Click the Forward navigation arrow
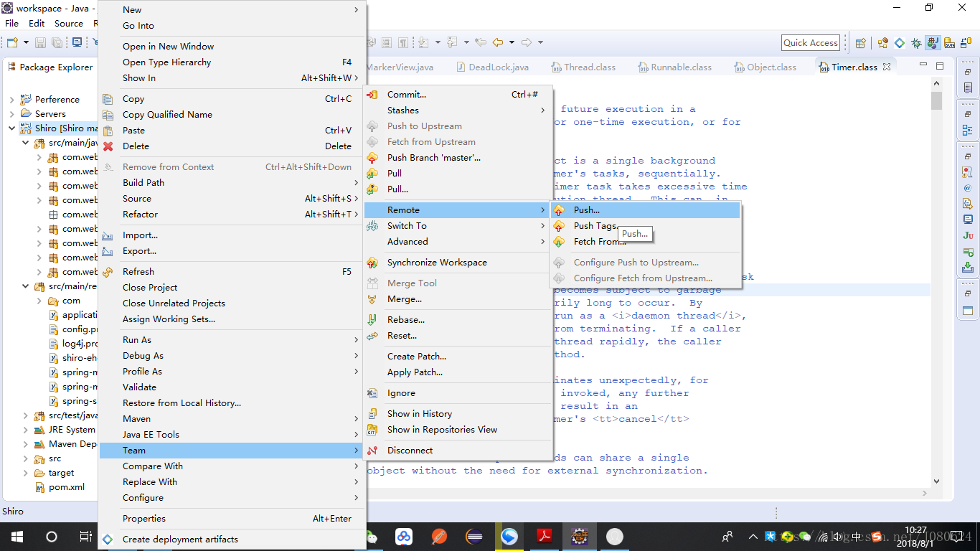Screen dimensions: 980x551 point(527,43)
